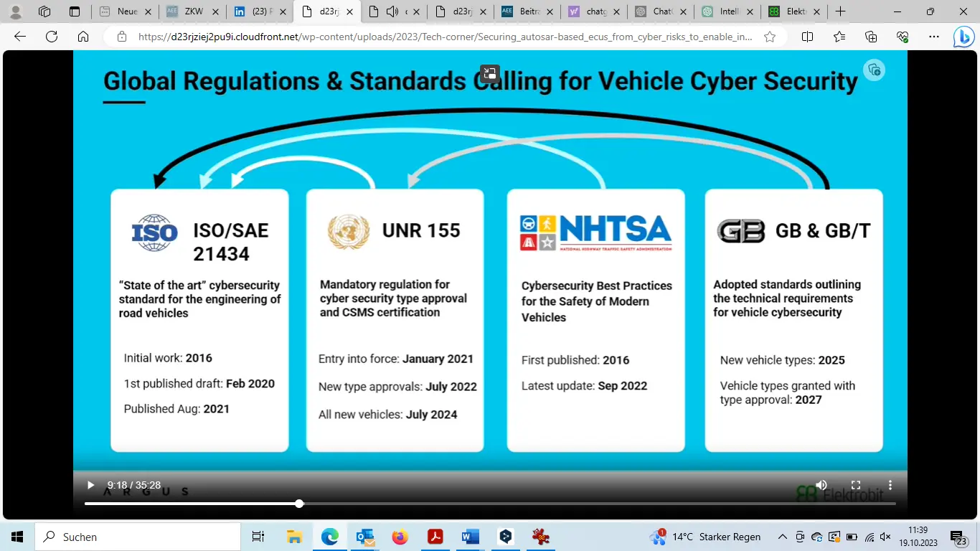Click the address bar URL
Viewport: 980px width, 551px height.
pyautogui.click(x=445, y=37)
